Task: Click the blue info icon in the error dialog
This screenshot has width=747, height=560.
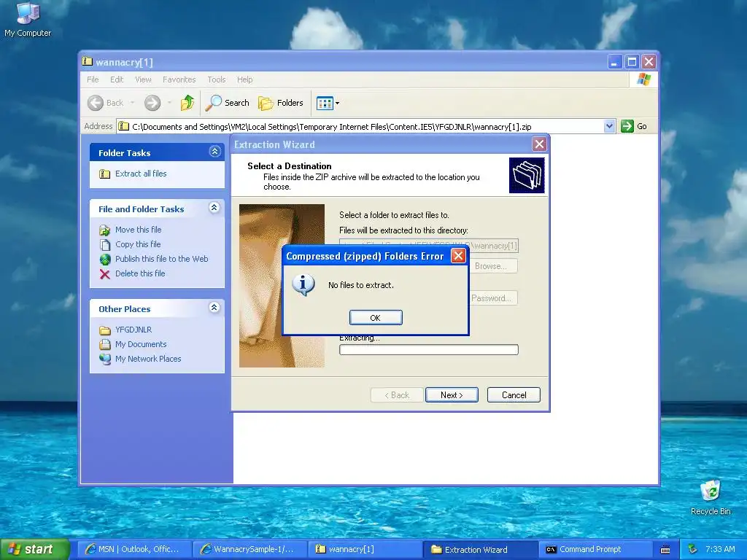Action: (x=303, y=285)
